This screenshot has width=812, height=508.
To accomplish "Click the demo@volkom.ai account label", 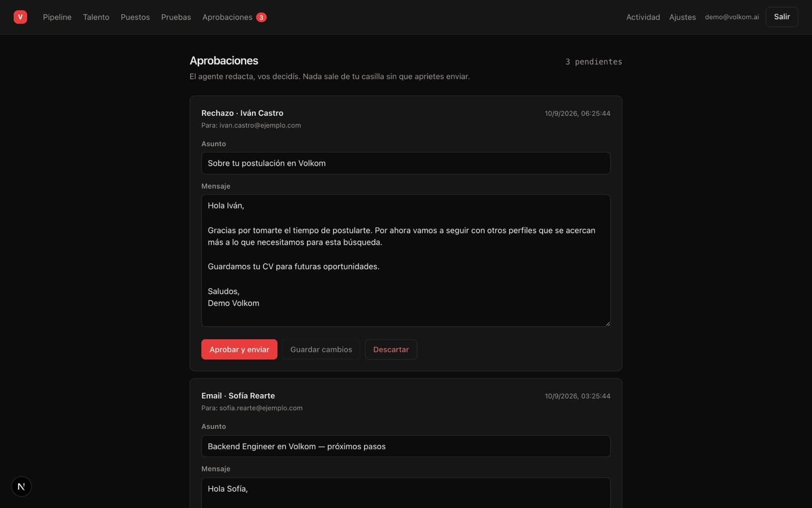I will [x=732, y=17].
